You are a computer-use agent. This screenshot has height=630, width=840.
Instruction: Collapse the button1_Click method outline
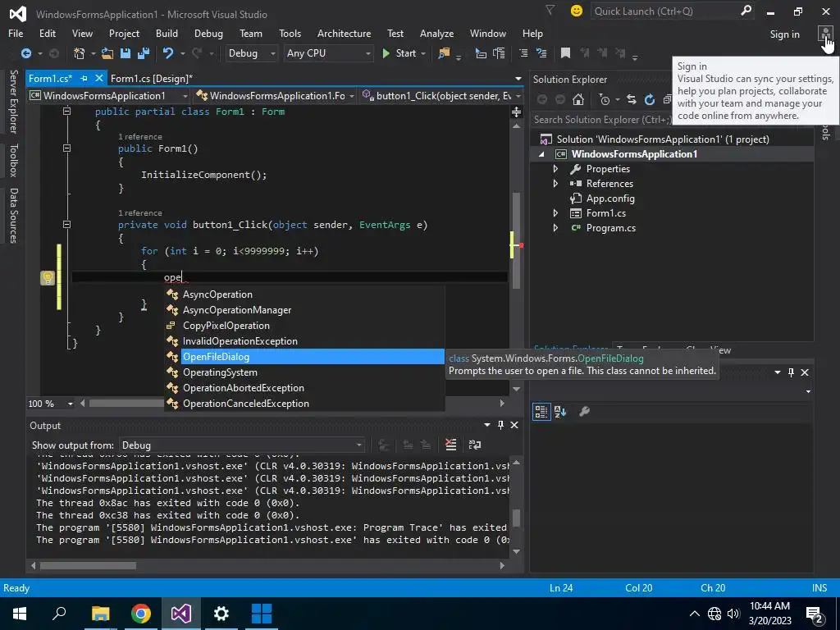(67, 225)
